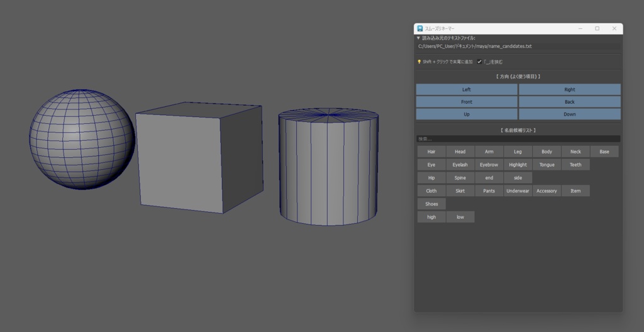Click the スムーズリネーマー window app icon
The height and width of the screenshot is (332, 644).
[x=419, y=28]
